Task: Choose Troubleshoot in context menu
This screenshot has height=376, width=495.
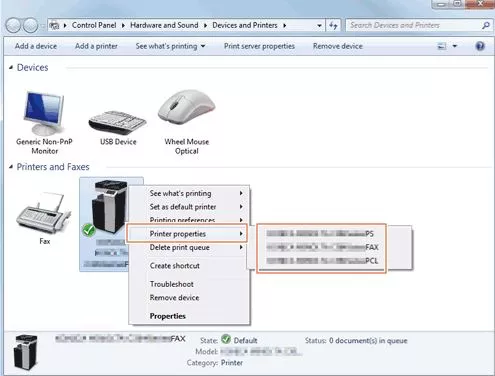Action: (x=189, y=284)
